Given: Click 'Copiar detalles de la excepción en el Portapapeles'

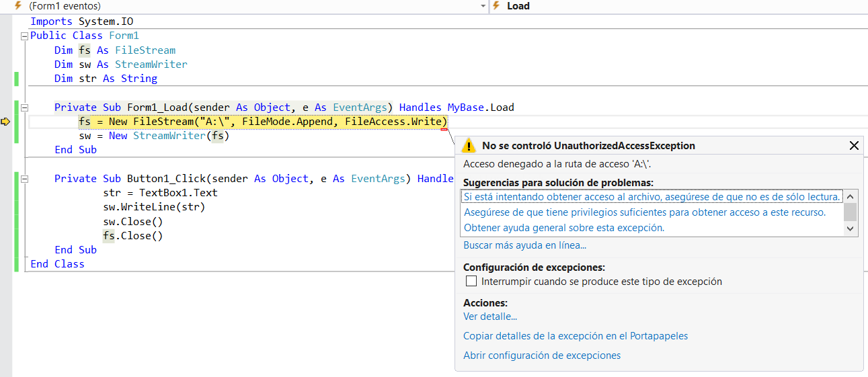Looking at the screenshot, I should 576,336.
